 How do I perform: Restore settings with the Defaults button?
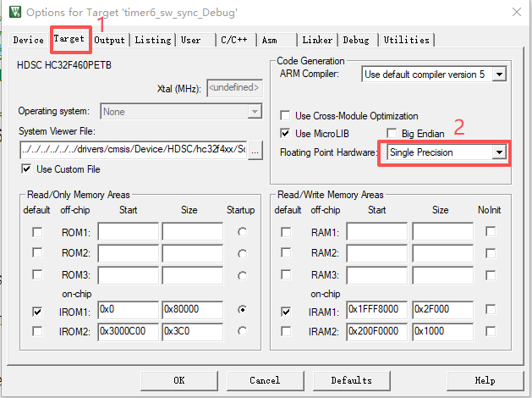(352, 381)
